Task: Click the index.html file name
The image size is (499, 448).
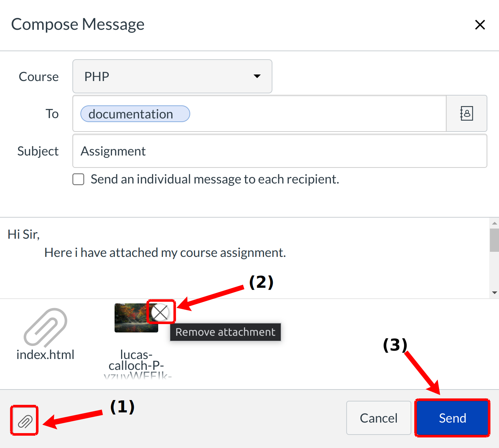Action: pyautogui.click(x=45, y=355)
